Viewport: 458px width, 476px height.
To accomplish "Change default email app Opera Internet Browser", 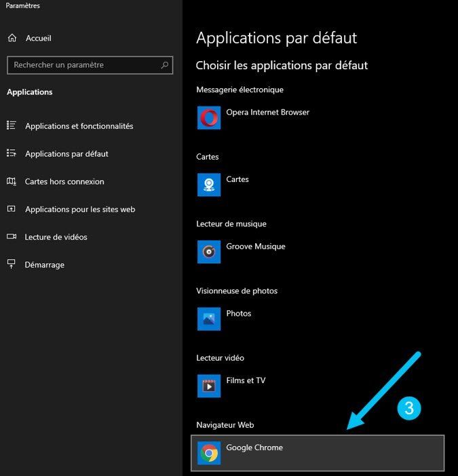I will point(268,112).
